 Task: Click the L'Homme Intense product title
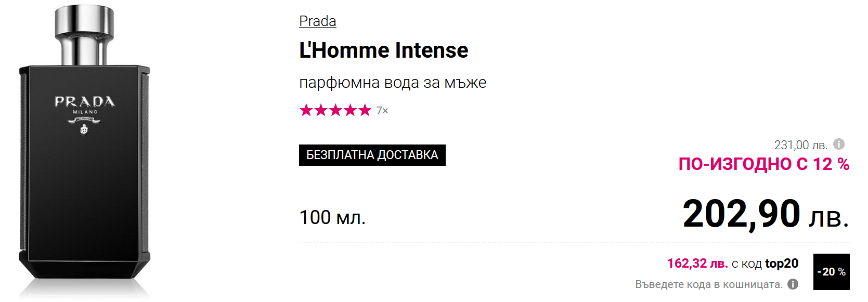(x=383, y=50)
